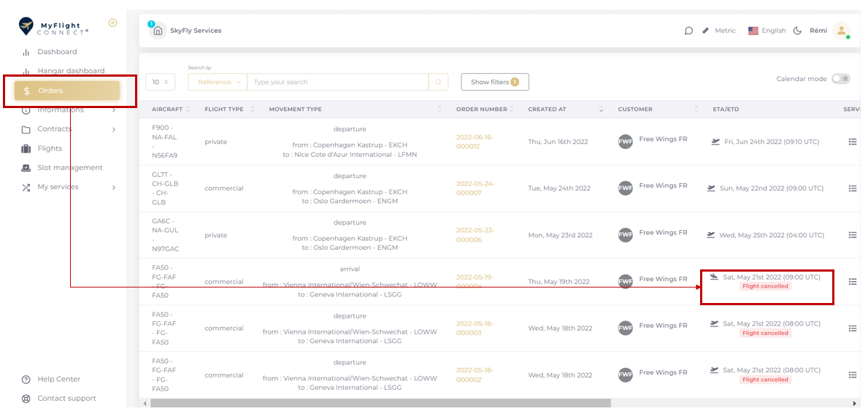This screenshot has width=868, height=414.
Task: Click the horizontal table scrollbar
Action: click(x=380, y=403)
